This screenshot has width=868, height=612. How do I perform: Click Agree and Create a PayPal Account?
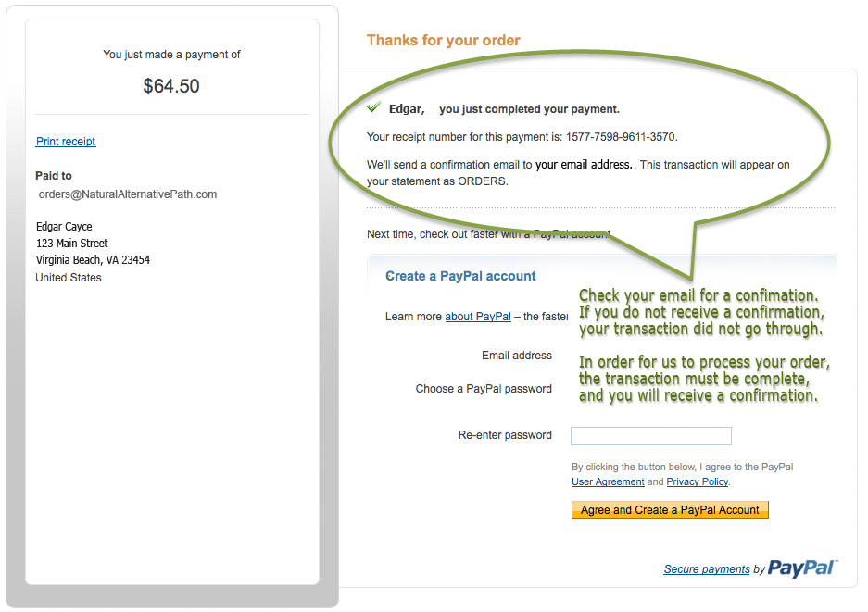point(670,509)
